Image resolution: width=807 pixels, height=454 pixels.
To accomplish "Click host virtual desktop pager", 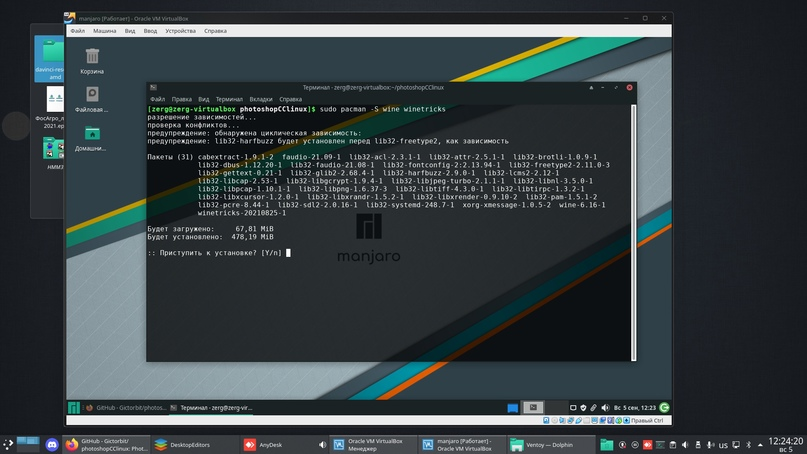I will click(28, 444).
